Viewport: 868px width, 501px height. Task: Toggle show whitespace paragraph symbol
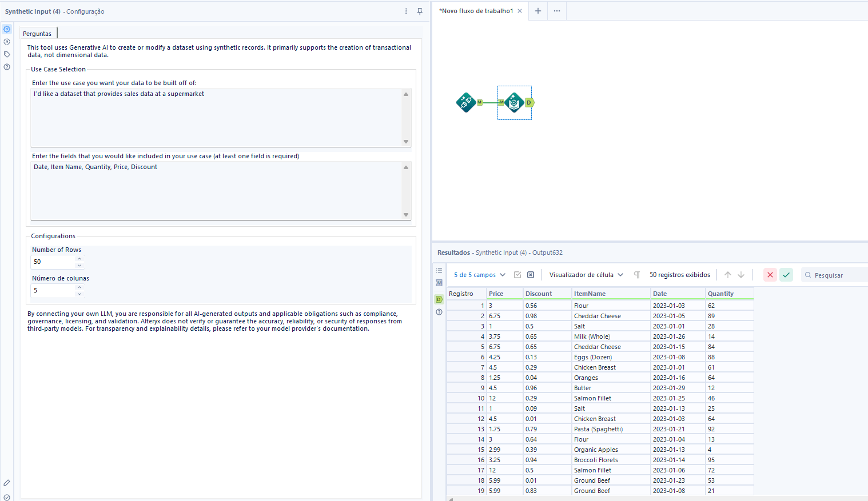click(x=636, y=275)
